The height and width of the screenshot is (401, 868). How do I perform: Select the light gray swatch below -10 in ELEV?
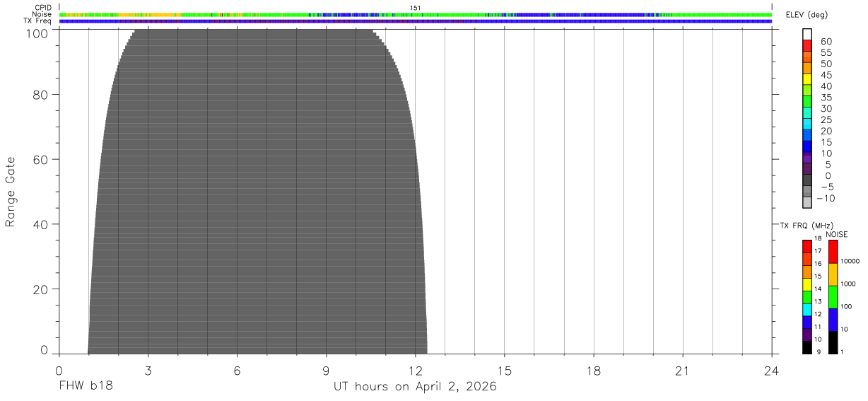807,203
